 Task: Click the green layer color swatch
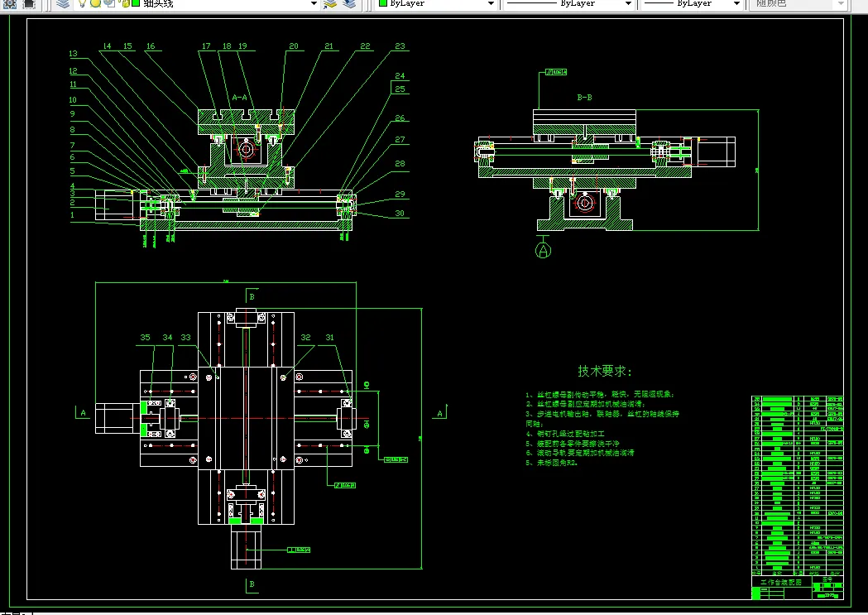tap(135, 3)
